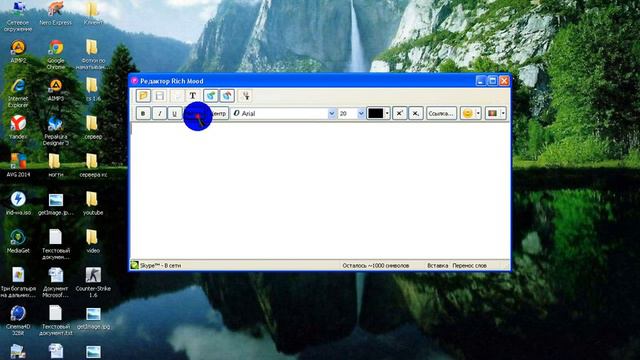Toggle underline formatting
Image resolution: width=640 pixels, height=360 pixels.
pyautogui.click(x=175, y=113)
